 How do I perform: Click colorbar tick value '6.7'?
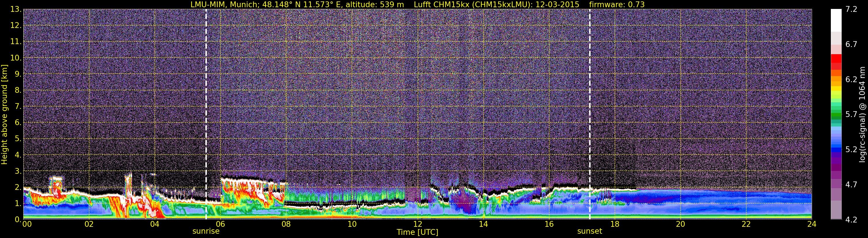tap(851, 44)
